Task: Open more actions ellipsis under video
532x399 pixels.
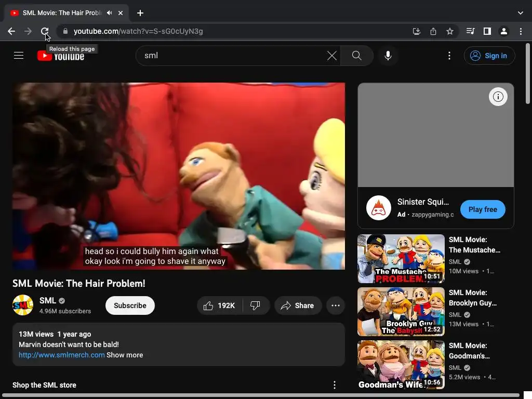Action: click(336, 305)
